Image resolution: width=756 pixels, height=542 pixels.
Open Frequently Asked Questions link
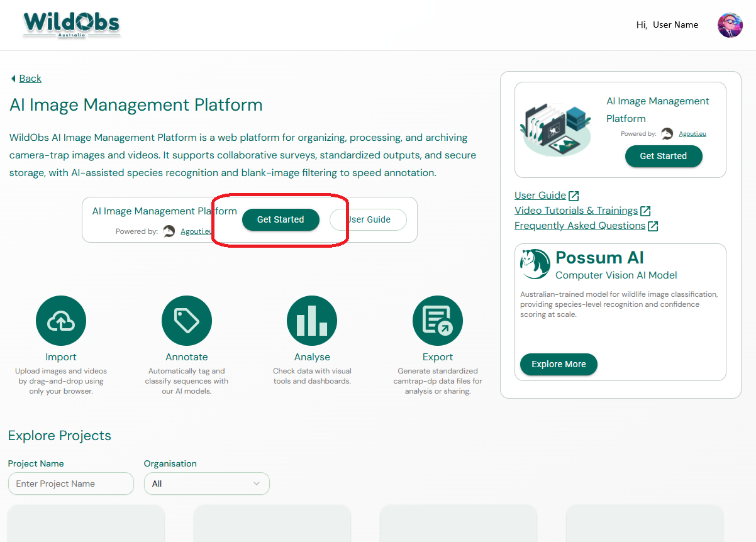580,226
